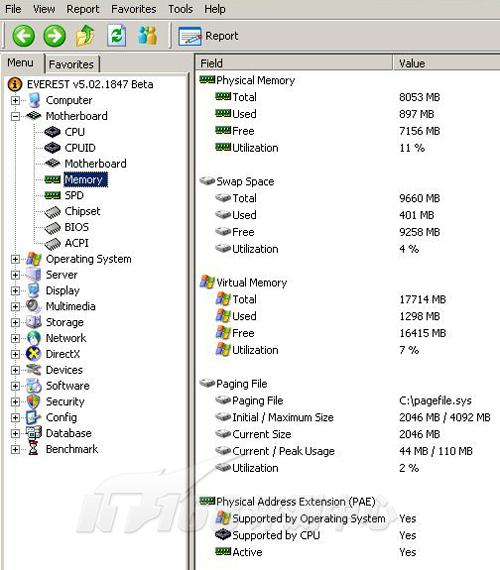
Task: Click the Operating System Windows flag icon
Action: [34, 259]
